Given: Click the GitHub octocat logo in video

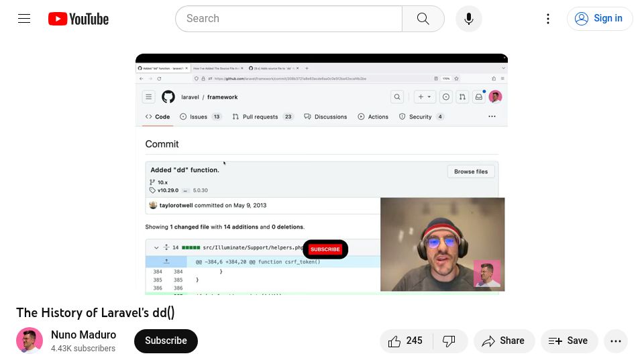Looking at the screenshot, I should pyautogui.click(x=168, y=97).
